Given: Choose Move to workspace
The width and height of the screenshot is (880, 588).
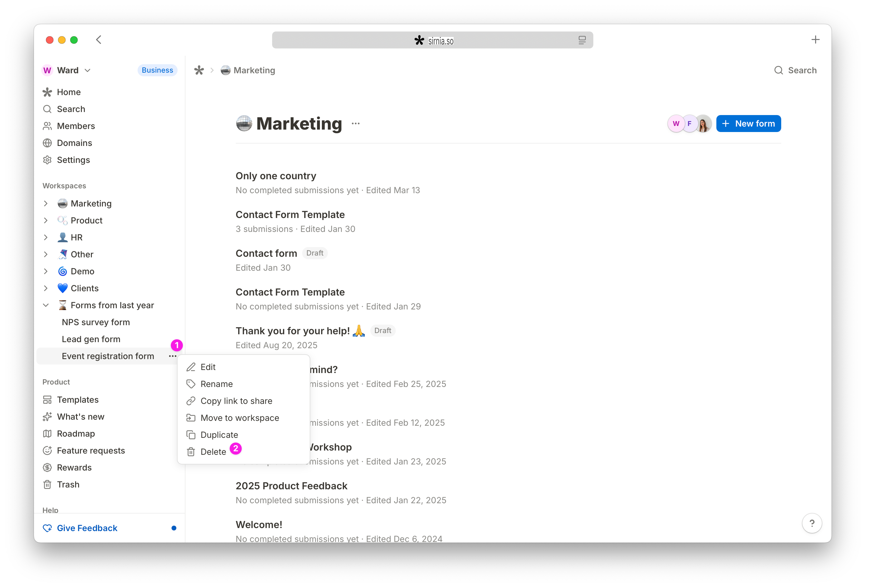Looking at the screenshot, I should tap(244, 418).
